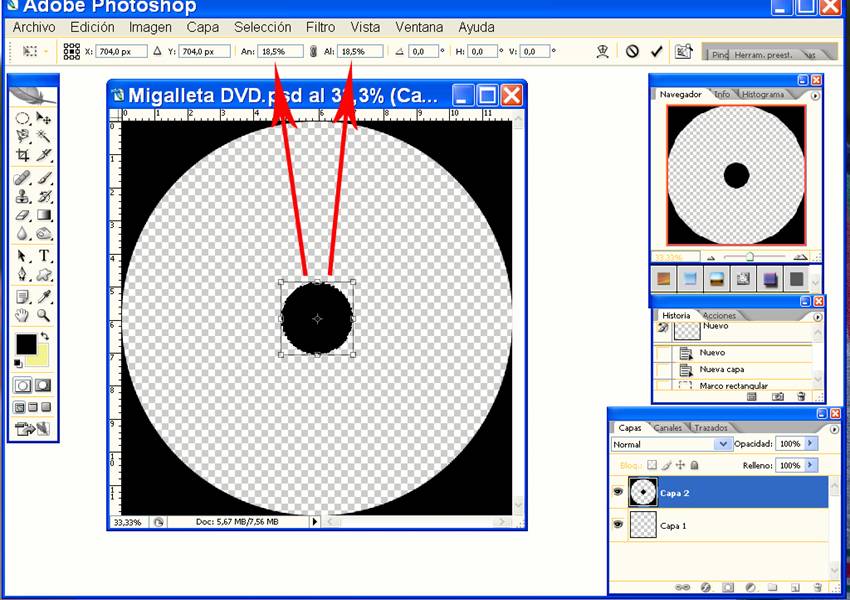Select the Type (T) tool

pyautogui.click(x=45, y=256)
